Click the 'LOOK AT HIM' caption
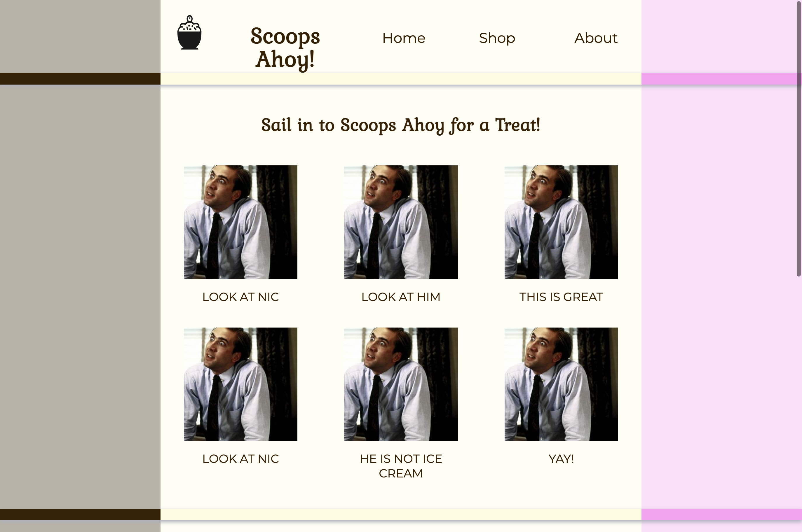802x532 pixels. point(401,297)
